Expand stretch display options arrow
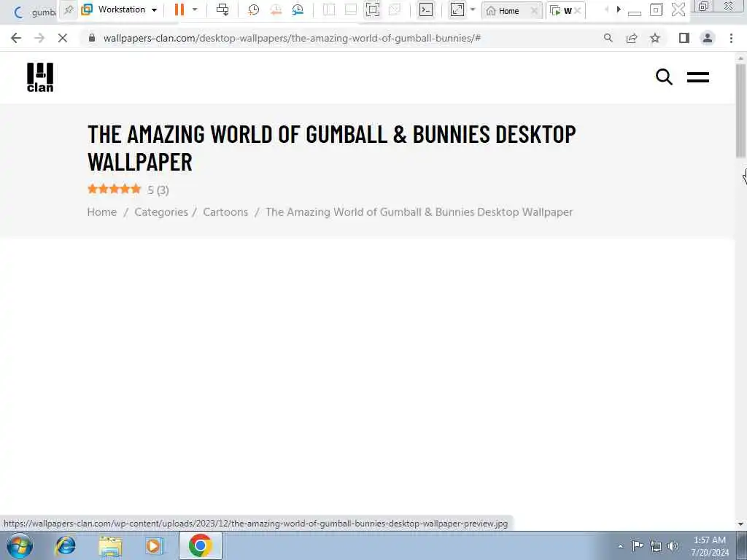The height and width of the screenshot is (560, 747). [473, 9]
